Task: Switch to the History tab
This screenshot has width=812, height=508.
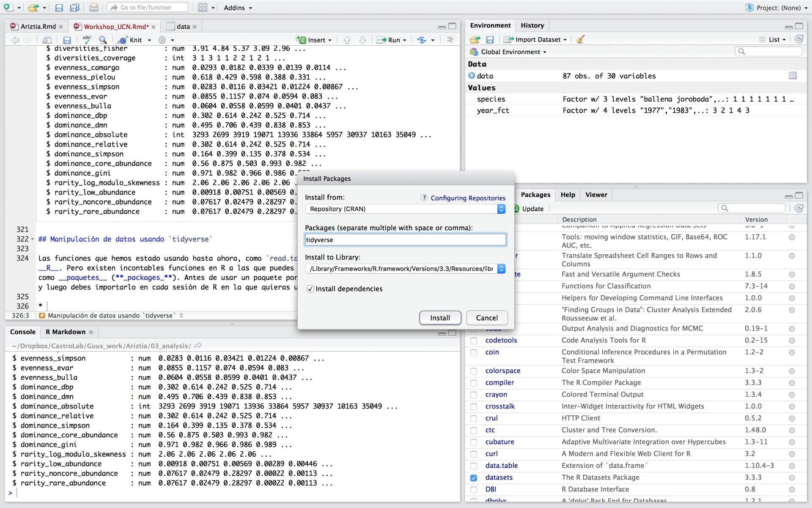Action: (532, 25)
